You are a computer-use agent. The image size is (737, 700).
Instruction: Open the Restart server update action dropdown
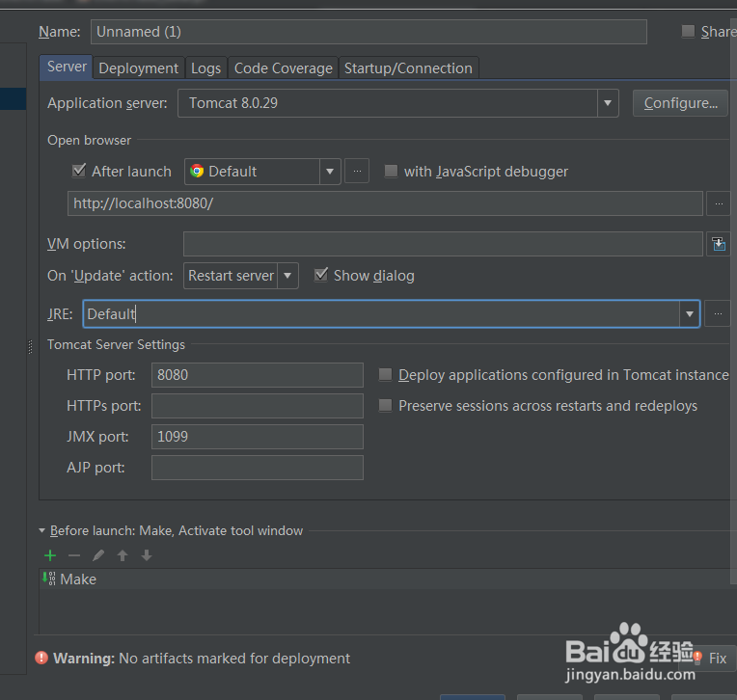[287, 276]
